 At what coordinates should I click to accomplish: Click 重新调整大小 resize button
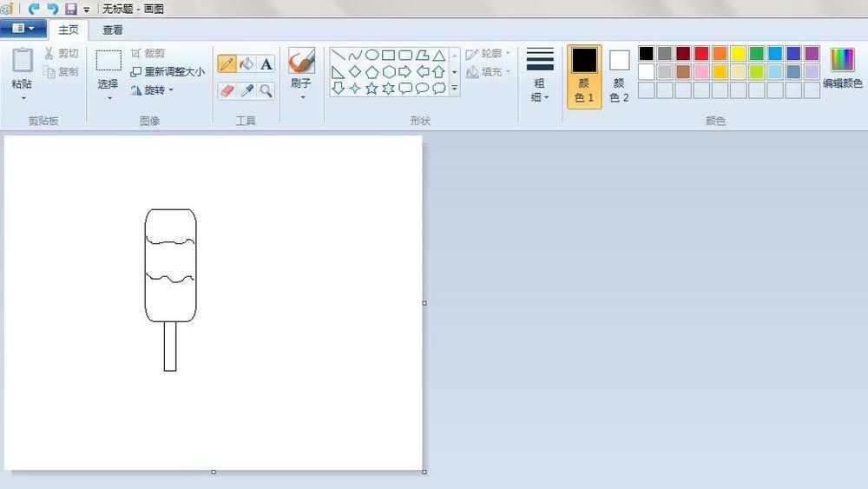pos(168,72)
